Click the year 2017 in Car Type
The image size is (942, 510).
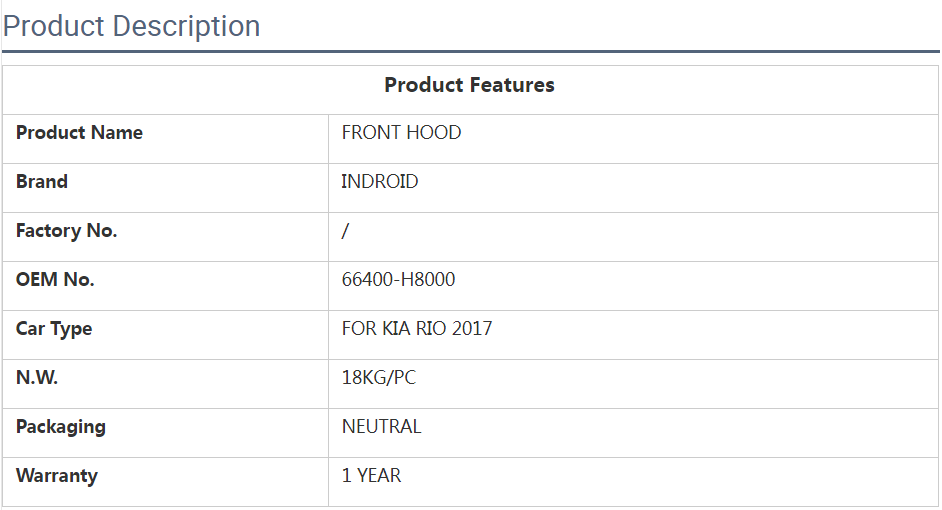point(472,329)
